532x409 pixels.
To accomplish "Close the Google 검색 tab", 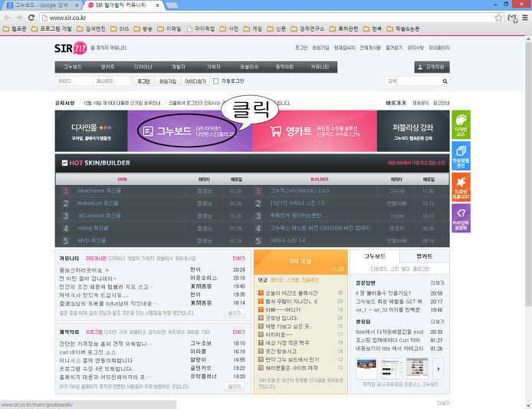I will pos(77,5).
